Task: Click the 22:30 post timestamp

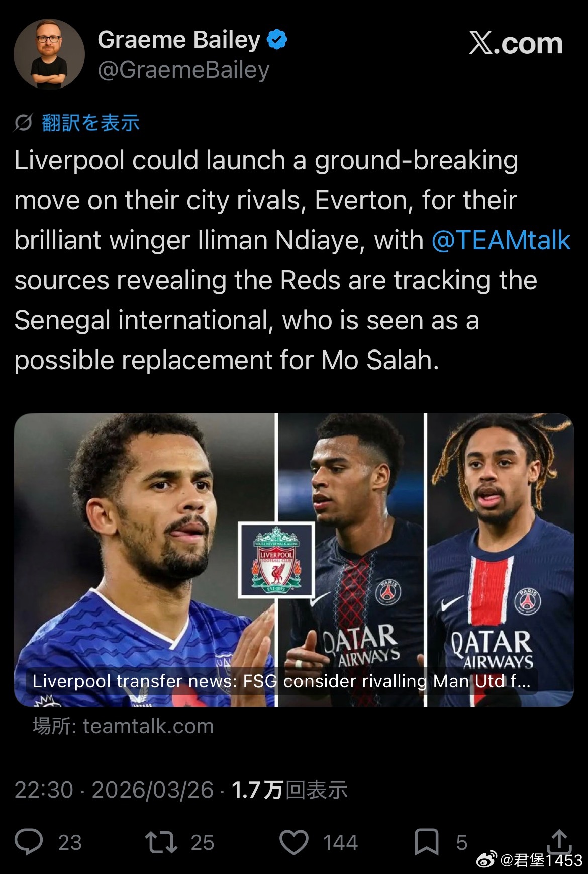Action: pyautogui.click(x=44, y=790)
